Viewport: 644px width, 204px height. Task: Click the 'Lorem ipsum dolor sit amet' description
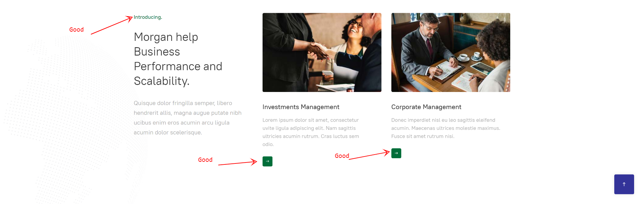point(310,132)
